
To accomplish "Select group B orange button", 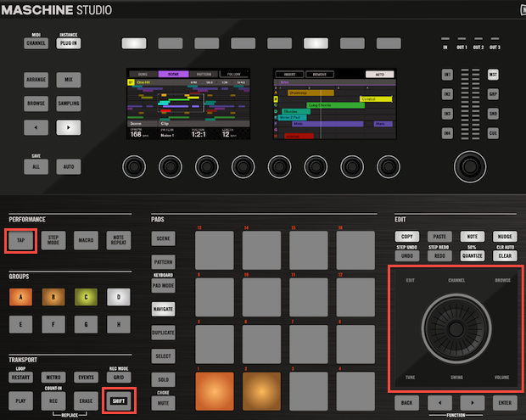I will (54, 297).
